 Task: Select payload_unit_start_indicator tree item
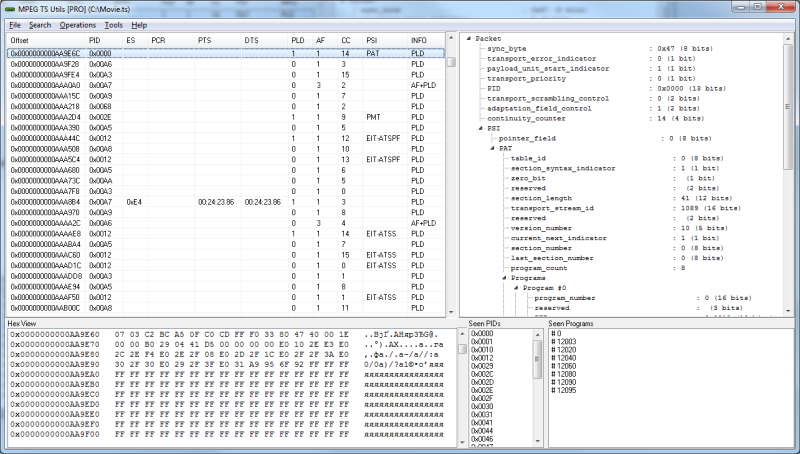tap(547, 68)
